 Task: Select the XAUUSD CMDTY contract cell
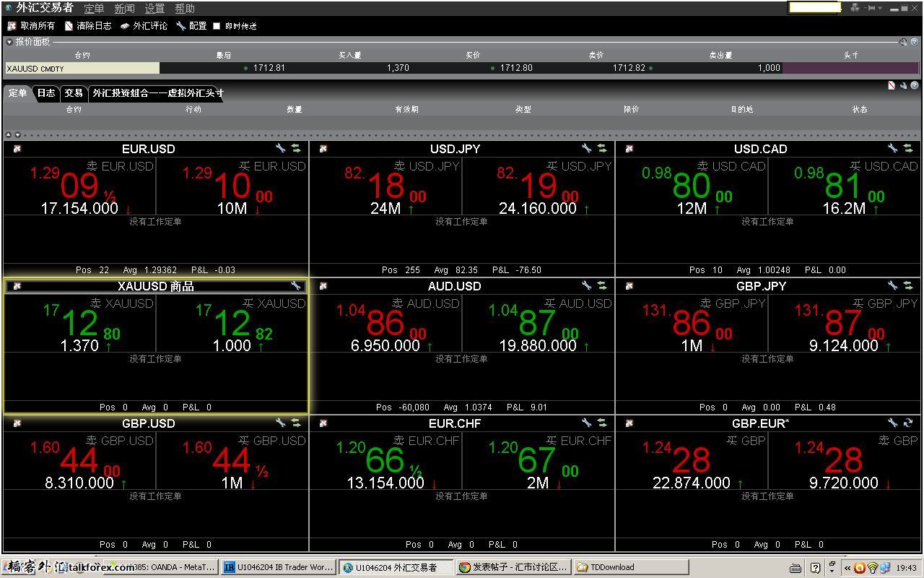tap(82, 68)
